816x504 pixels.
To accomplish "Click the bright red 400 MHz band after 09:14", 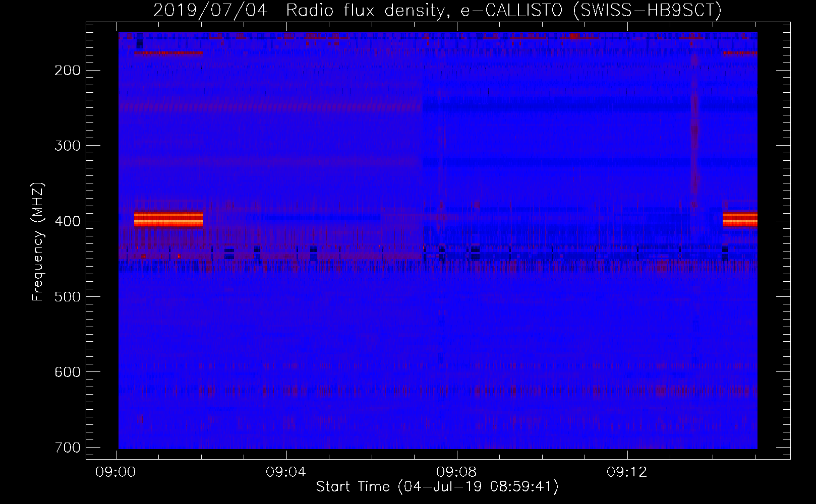I will 740,219.
